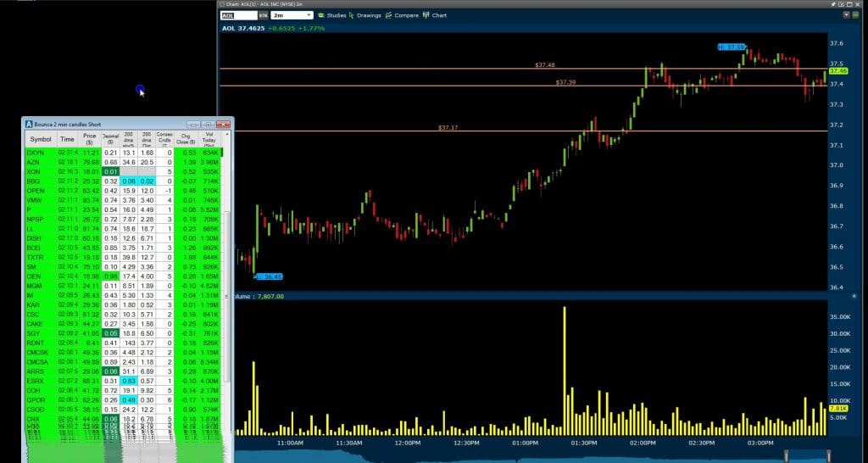Click the $37.39 horizontal price line label
868x463 pixels.
point(565,82)
